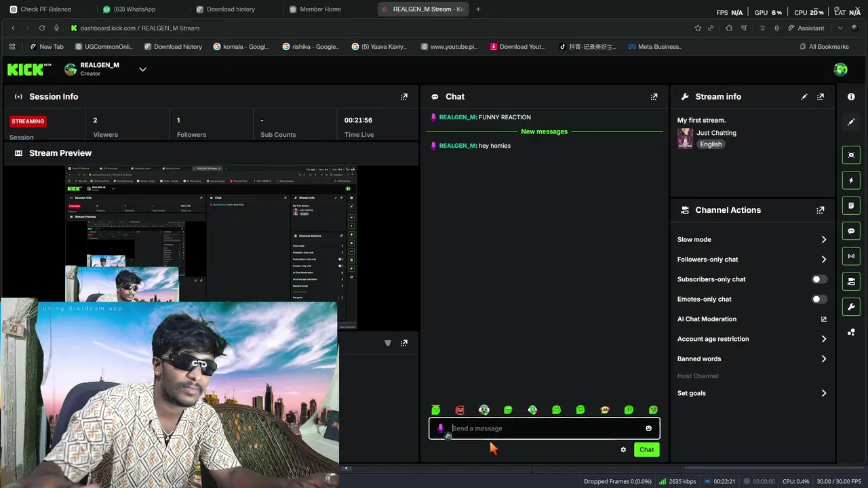Expand the REALGEN_M Creator account dropdown
This screenshot has width=868, height=488.
pos(142,69)
